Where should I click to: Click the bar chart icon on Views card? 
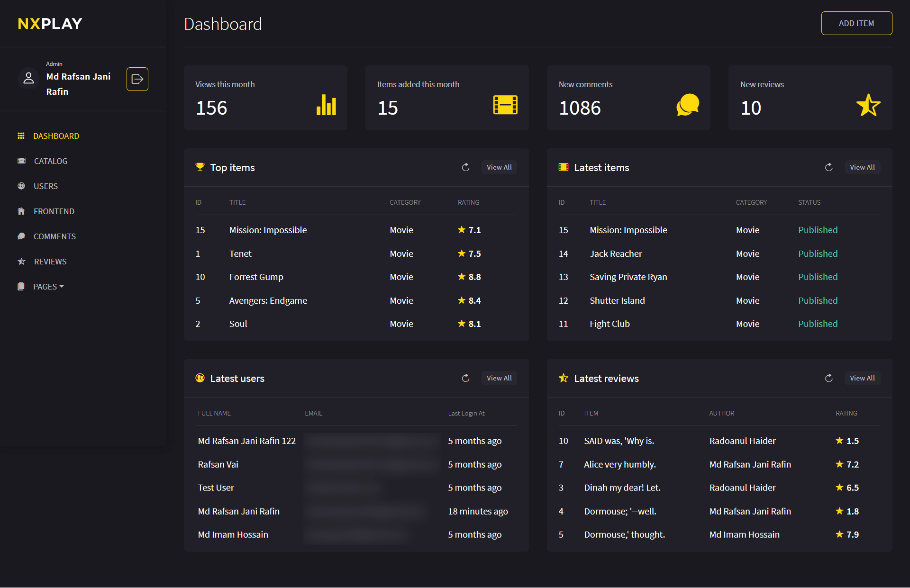[326, 105]
